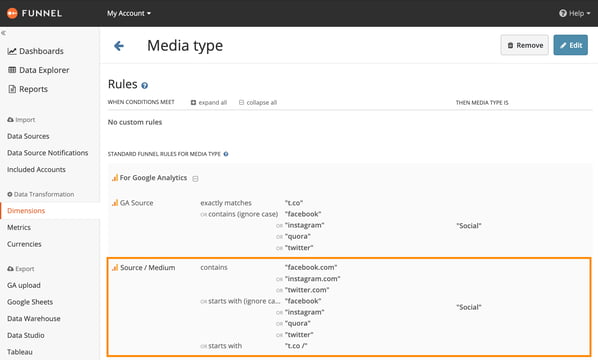The width and height of the screenshot is (598, 360).
Task: Open standard Funnel rules info icon
Action: [x=226, y=154]
